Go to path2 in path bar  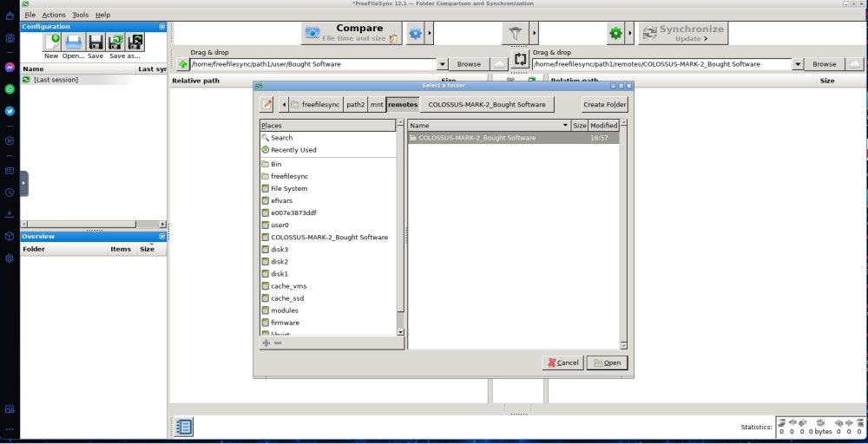tap(356, 105)
